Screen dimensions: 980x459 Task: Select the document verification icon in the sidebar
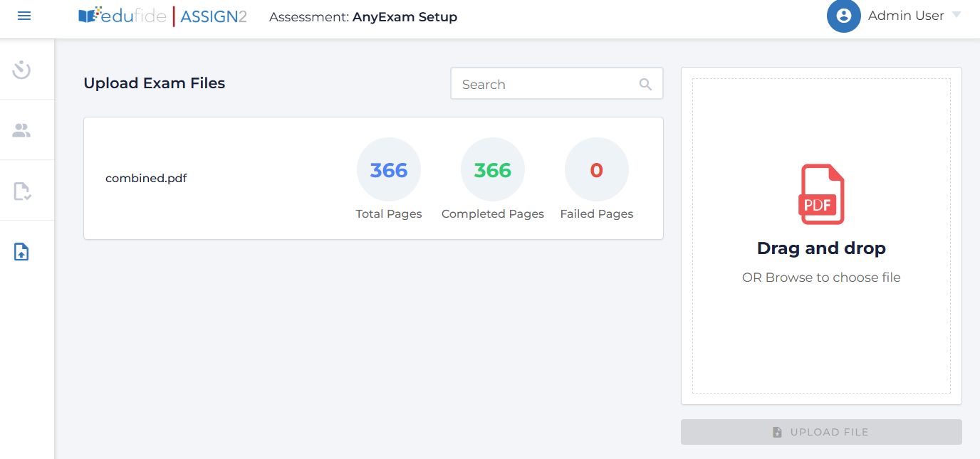tap(21, 190)
